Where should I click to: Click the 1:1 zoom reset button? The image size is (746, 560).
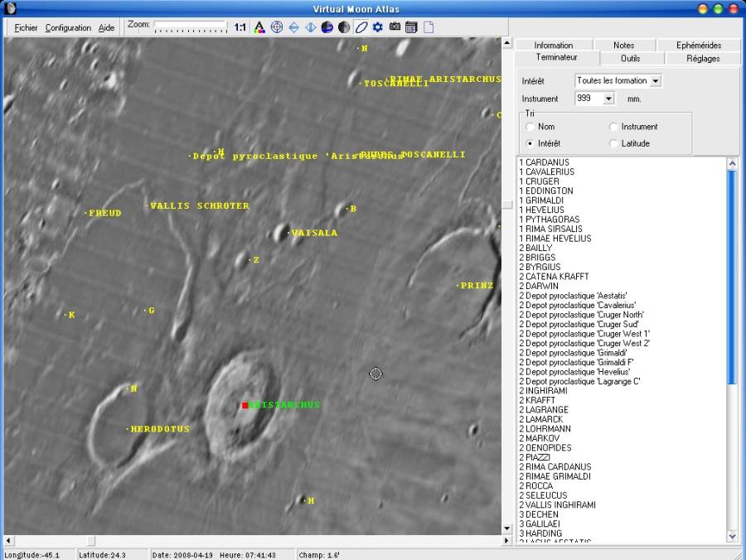click(240, 27)
